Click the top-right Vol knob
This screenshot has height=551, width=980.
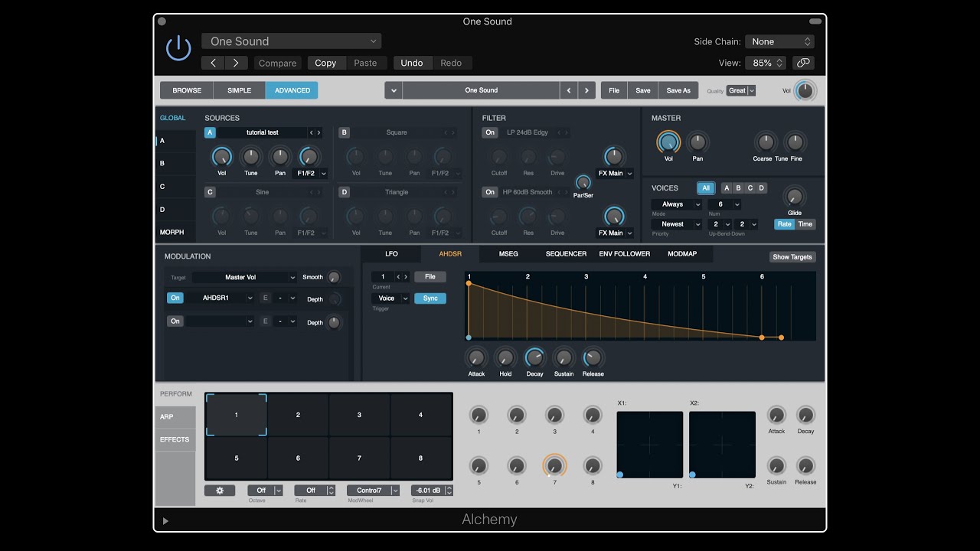[x=805, y=90]
